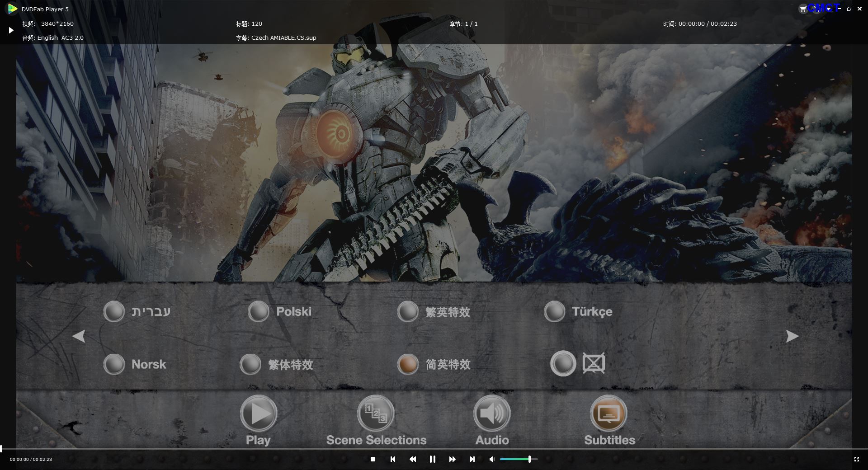Click the Subtitles text label

pos(609,440)
